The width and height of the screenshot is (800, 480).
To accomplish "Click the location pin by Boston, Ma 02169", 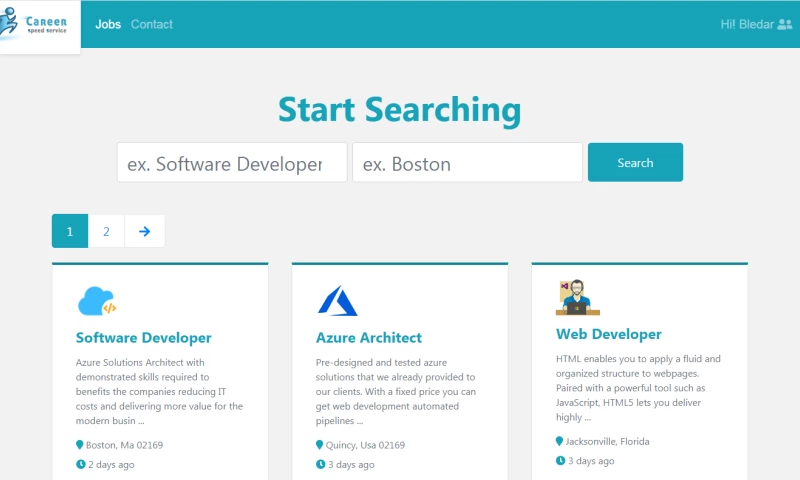I will (80, 445).
